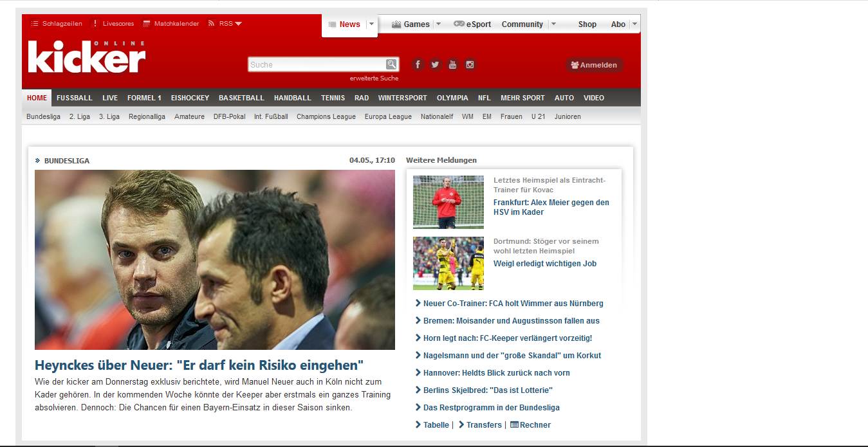868x447 pixels.
Task: Open the Frankfurt Alex Meier article thumbnail
Action: [448, 202]
